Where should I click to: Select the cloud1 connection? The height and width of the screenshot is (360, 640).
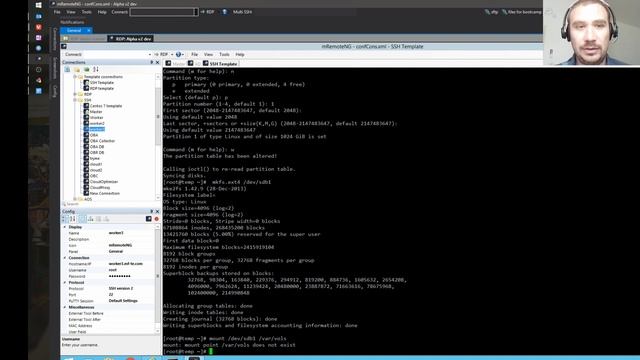tap(96, 164)
